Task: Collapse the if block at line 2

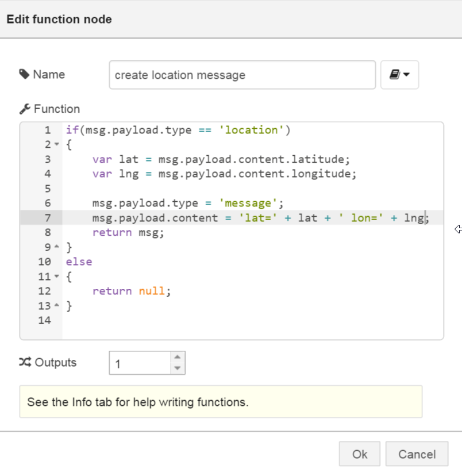Action: click(55, 144)
